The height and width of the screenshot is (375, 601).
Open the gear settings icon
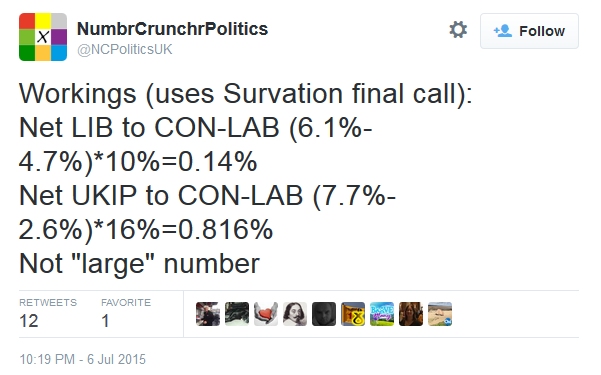click(x=458, y=30)
